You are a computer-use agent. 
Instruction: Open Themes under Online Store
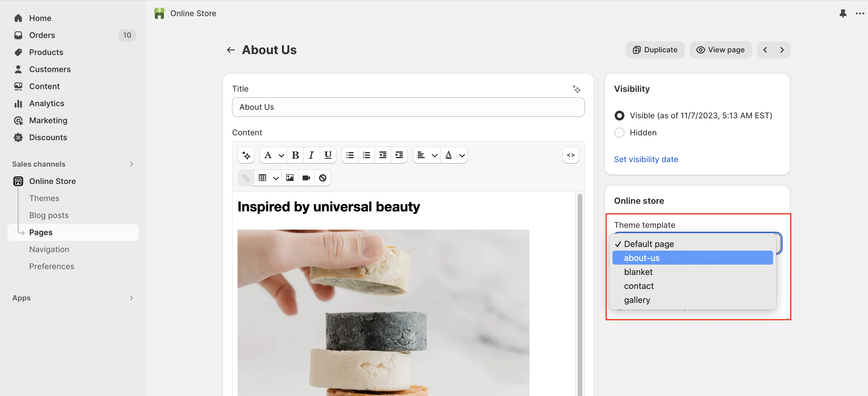click(44, 198)
